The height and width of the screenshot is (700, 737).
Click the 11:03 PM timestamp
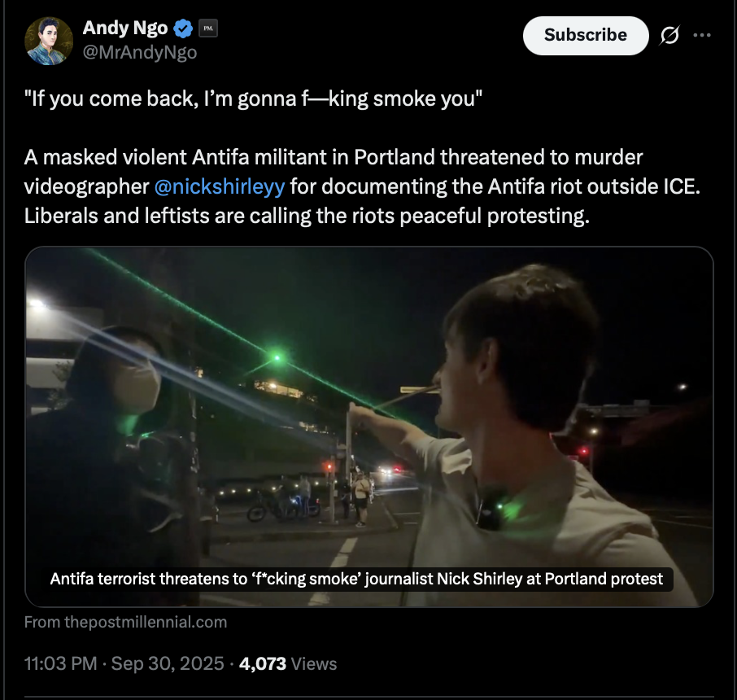tap(62, 663)
